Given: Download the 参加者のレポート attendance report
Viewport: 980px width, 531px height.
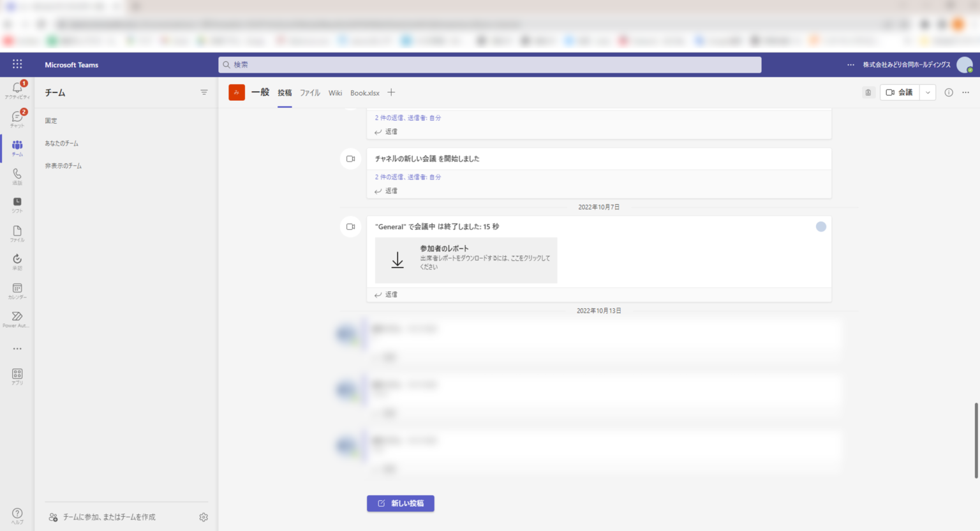Looking at the screenshot, I should (466, 260).
